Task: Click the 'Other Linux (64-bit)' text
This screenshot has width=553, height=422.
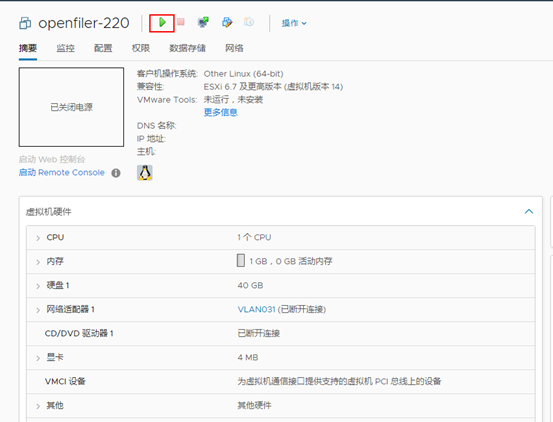Action: coord(243,74)
